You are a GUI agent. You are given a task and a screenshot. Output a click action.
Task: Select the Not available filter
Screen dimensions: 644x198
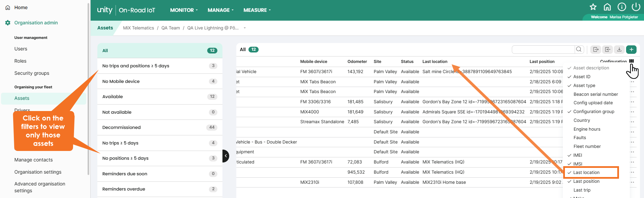click(x=160, y=112)
